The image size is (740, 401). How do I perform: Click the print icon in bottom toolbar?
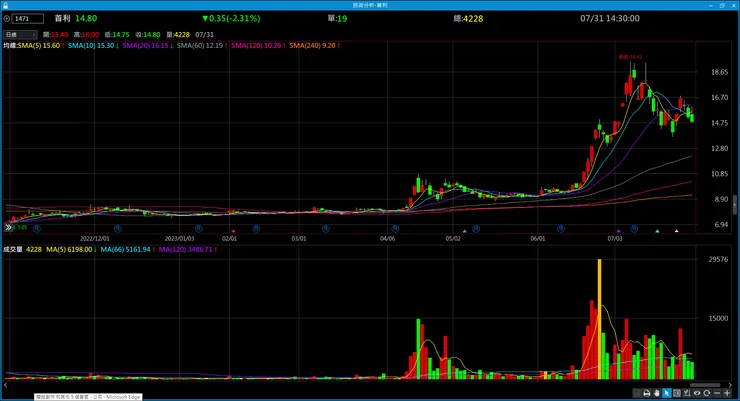point(647,393)
